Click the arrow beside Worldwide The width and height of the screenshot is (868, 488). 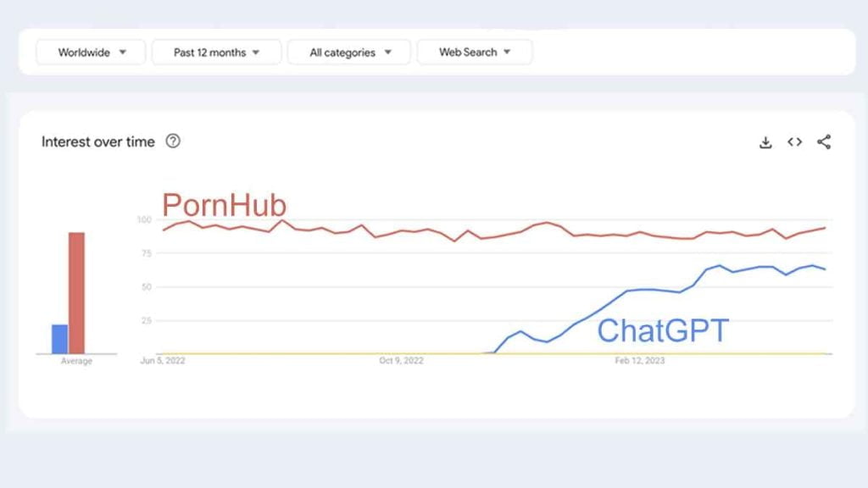pyautogui.click(x=123, y=53)
